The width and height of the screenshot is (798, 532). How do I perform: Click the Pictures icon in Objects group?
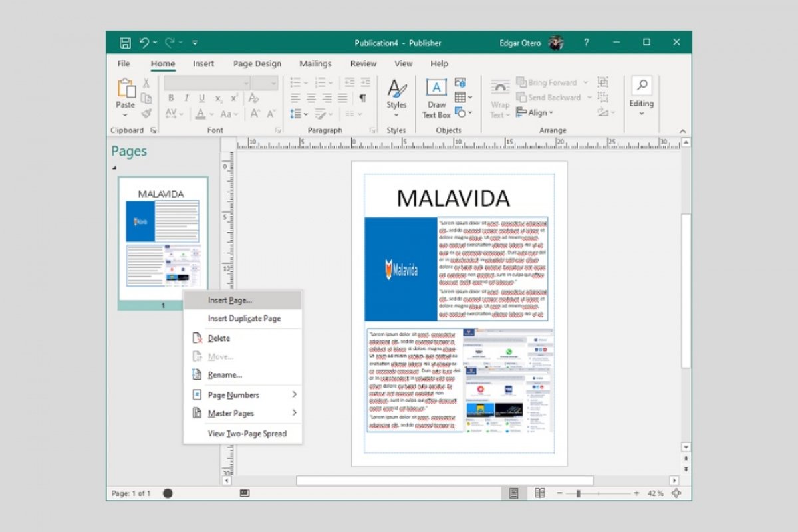[460, 83]
